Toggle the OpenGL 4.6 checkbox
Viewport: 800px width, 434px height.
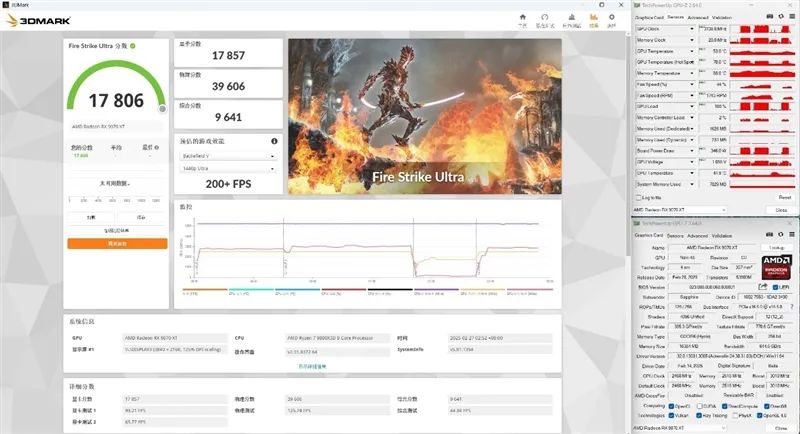[x=760, y=416]
